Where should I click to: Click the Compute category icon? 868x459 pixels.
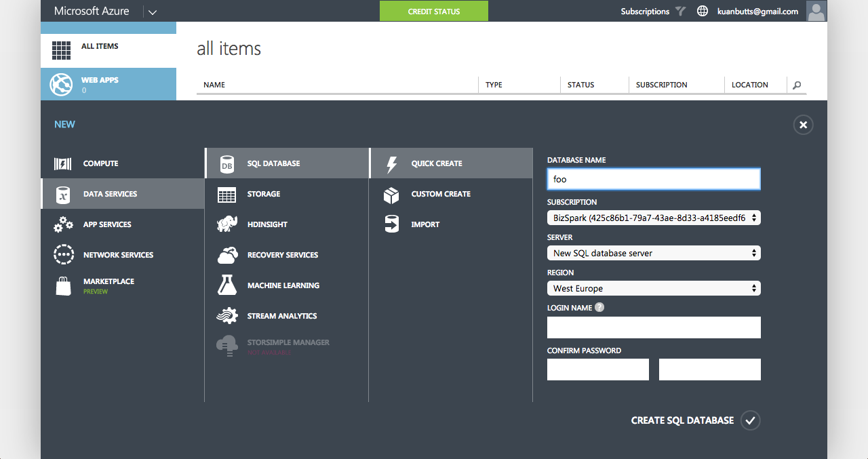point(62,163)
